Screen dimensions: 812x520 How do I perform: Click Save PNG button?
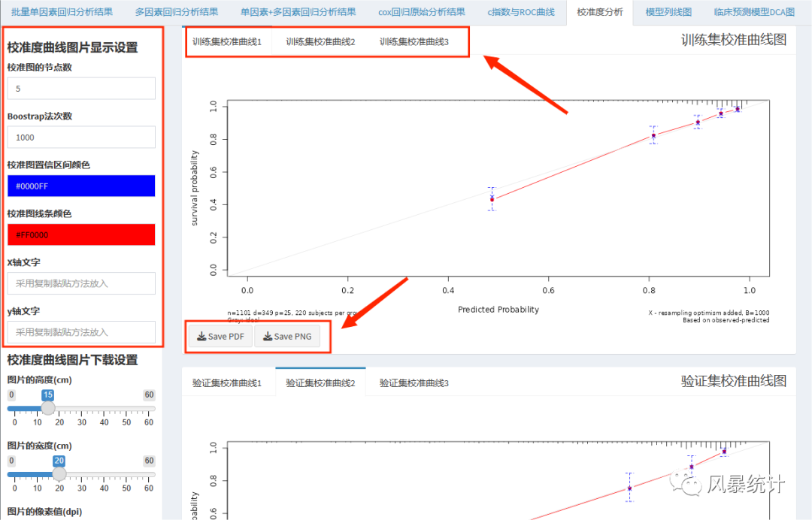[x=287, y=337]
